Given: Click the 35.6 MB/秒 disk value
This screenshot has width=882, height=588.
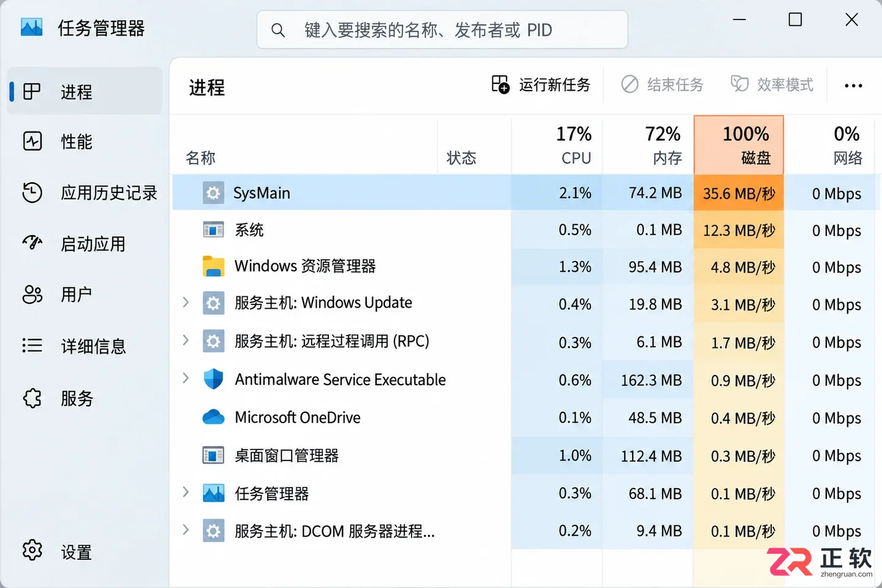Looking at the screenshot, I should click(x=739, y=194).
